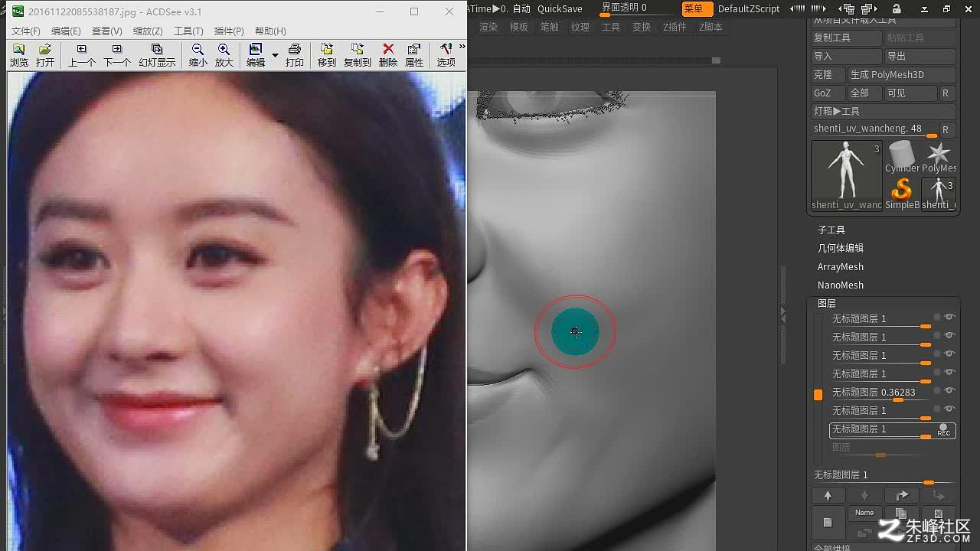Select the PolyMesh3D star tool thumbnail
Screen dimensions: 980x551
tap(939, 157)
